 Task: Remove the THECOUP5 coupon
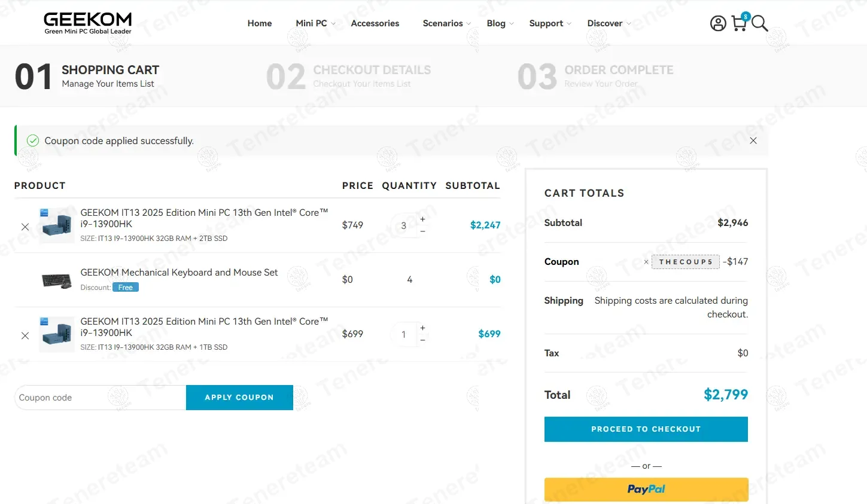coord(646,262)
